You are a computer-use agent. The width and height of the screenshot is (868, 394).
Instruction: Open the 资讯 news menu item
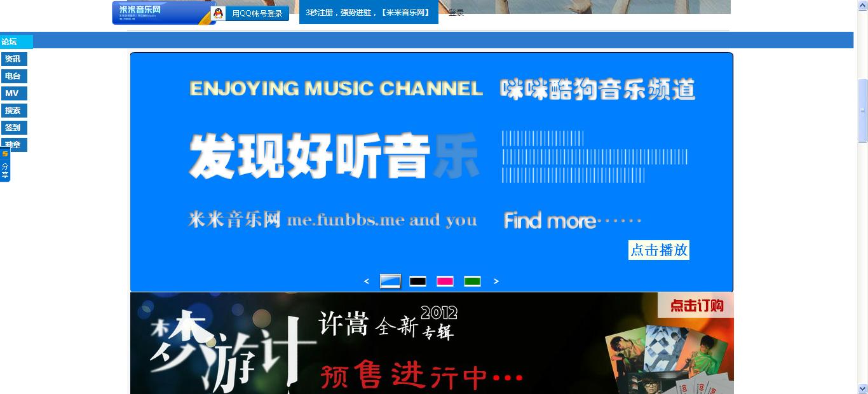point(14,59)
